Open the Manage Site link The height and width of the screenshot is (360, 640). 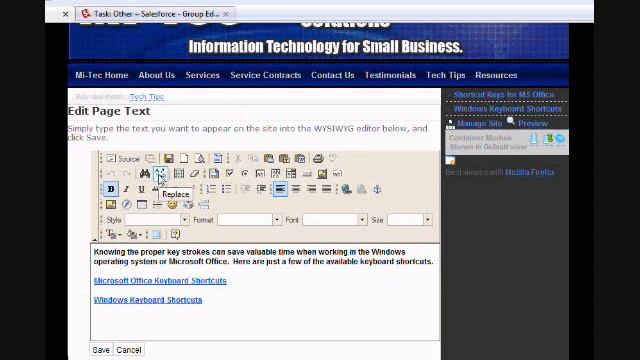point(479,123)
